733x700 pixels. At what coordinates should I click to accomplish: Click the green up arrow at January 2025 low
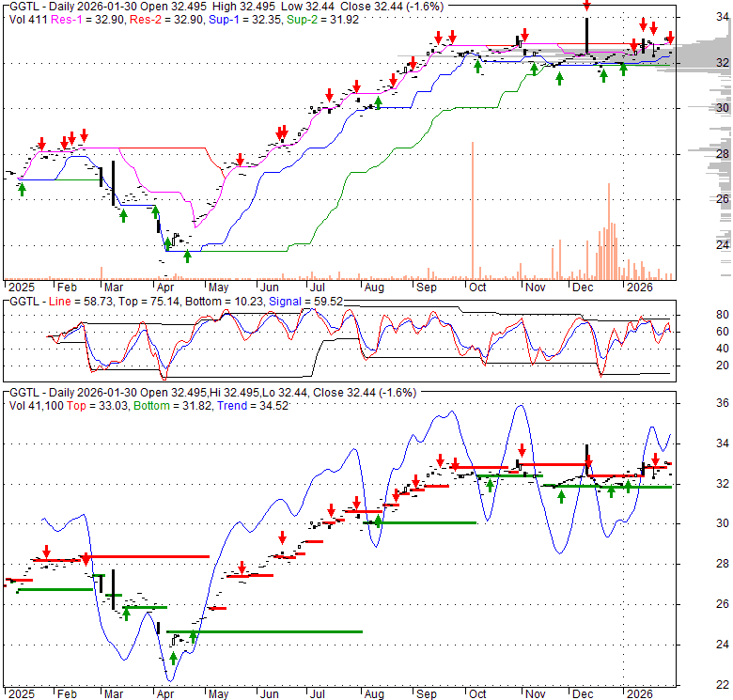point(22,190)
